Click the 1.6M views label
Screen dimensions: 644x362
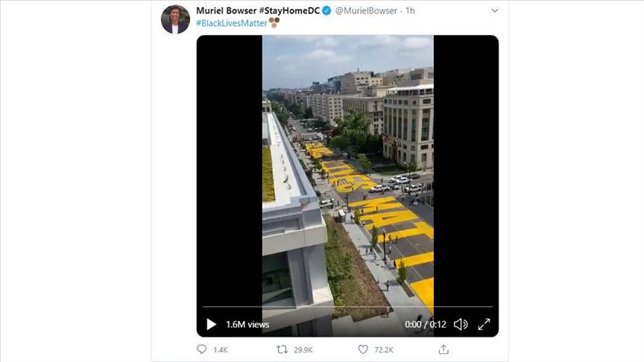[247, 325]
